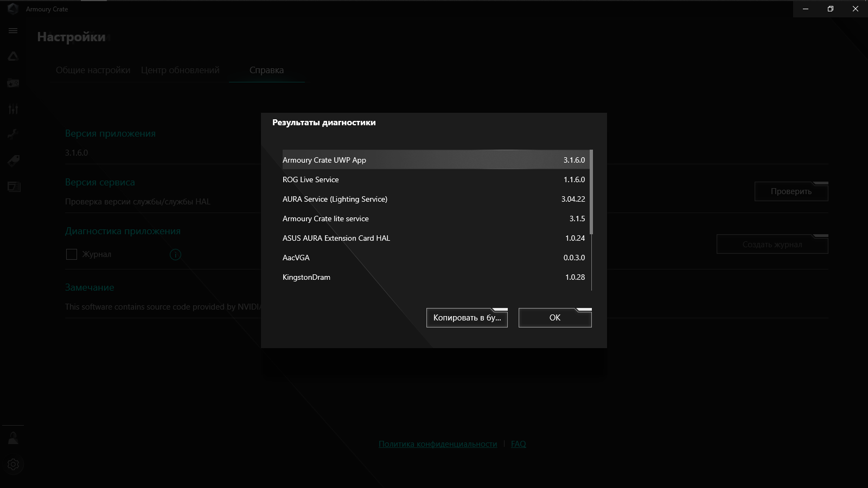
Task: Open the Политика конфиденциальности link
Action: 438,444
